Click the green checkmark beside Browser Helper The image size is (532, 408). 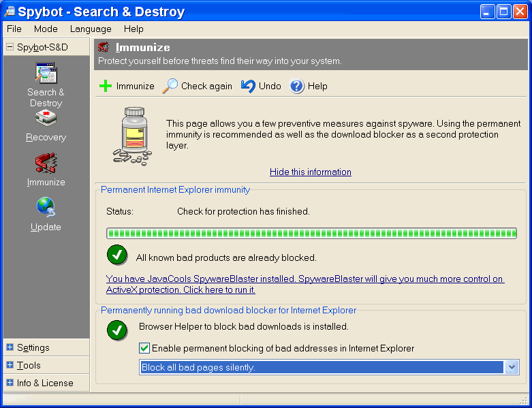tap(117, 330)
